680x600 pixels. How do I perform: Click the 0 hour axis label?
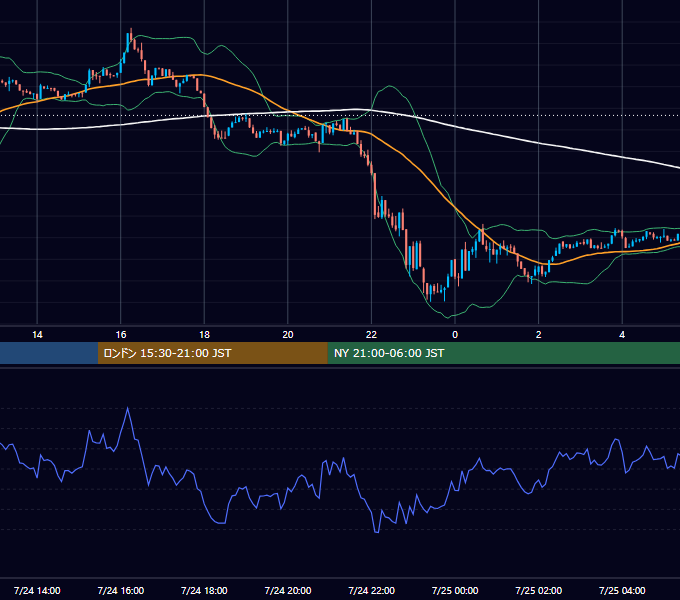click(455, 335)
